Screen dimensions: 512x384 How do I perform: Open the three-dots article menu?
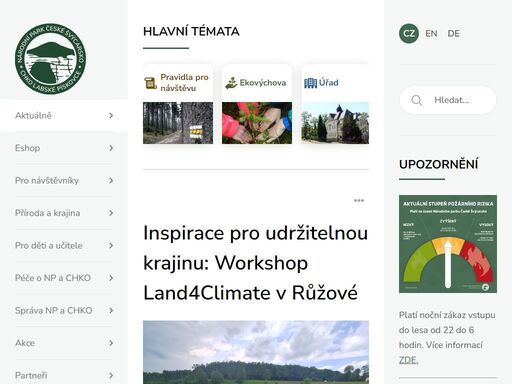359,200
